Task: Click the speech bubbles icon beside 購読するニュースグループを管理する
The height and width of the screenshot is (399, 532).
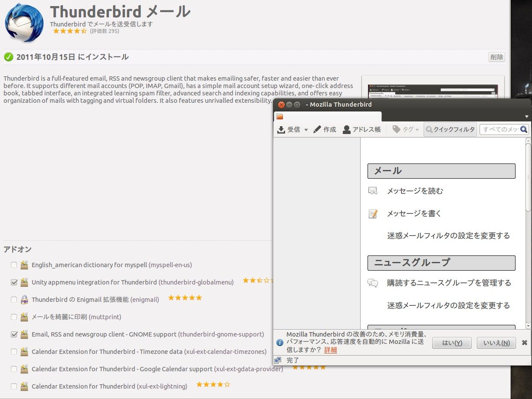Action: (373, 283)
